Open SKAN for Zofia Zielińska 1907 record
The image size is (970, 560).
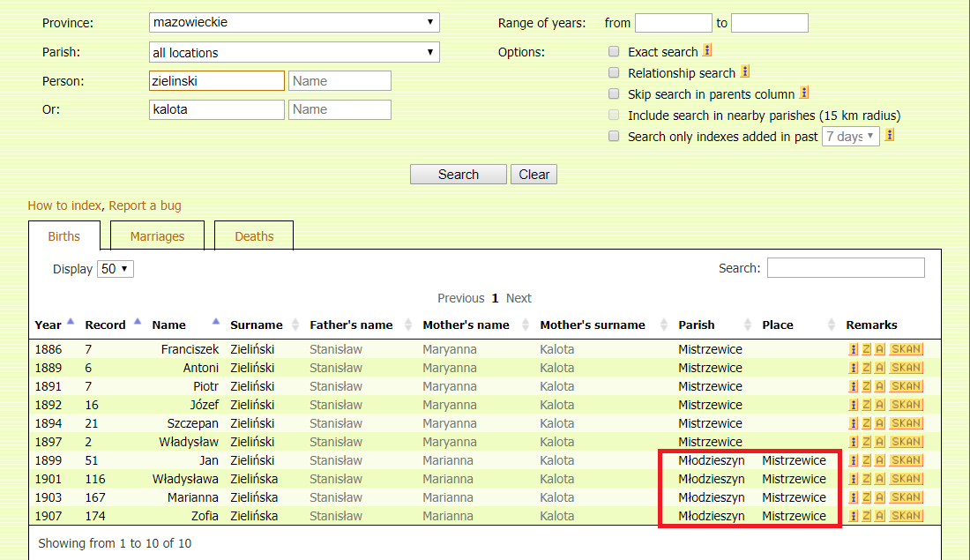coord(906,516)
